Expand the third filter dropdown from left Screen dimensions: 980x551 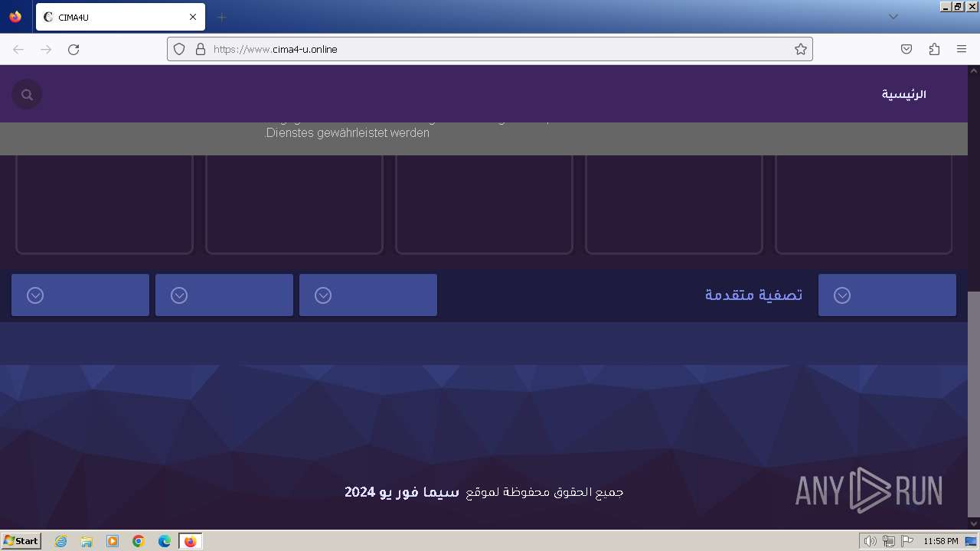[368, 295]
